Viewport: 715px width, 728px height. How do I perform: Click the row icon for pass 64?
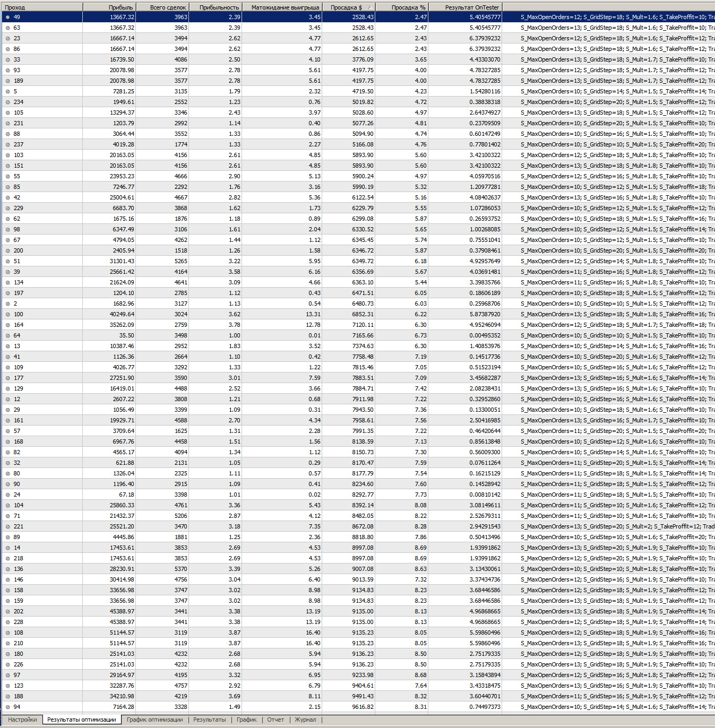7,335
